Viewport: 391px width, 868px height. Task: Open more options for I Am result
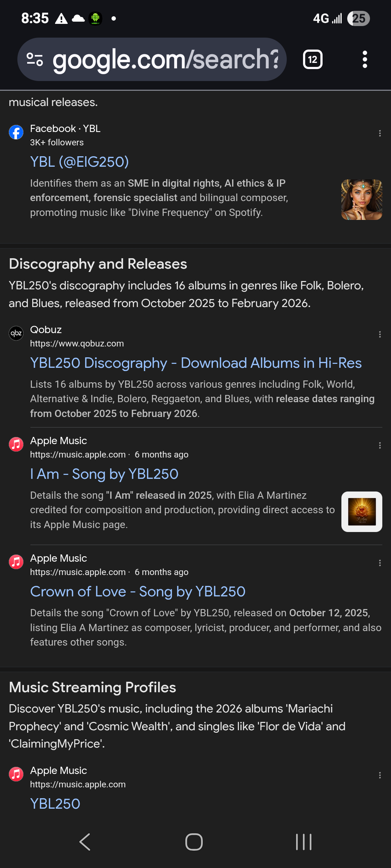coord(380,446)
